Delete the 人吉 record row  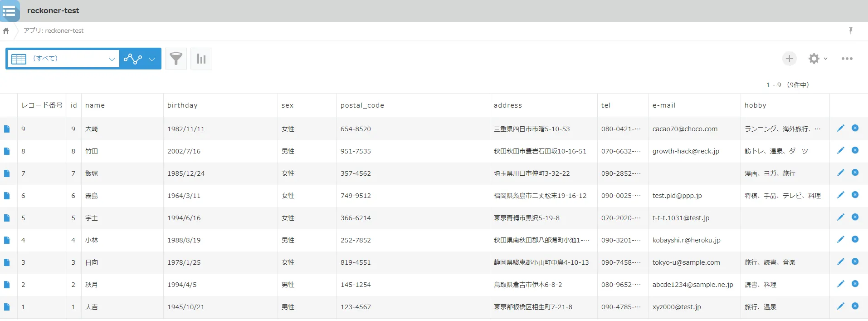pos(855,306)
